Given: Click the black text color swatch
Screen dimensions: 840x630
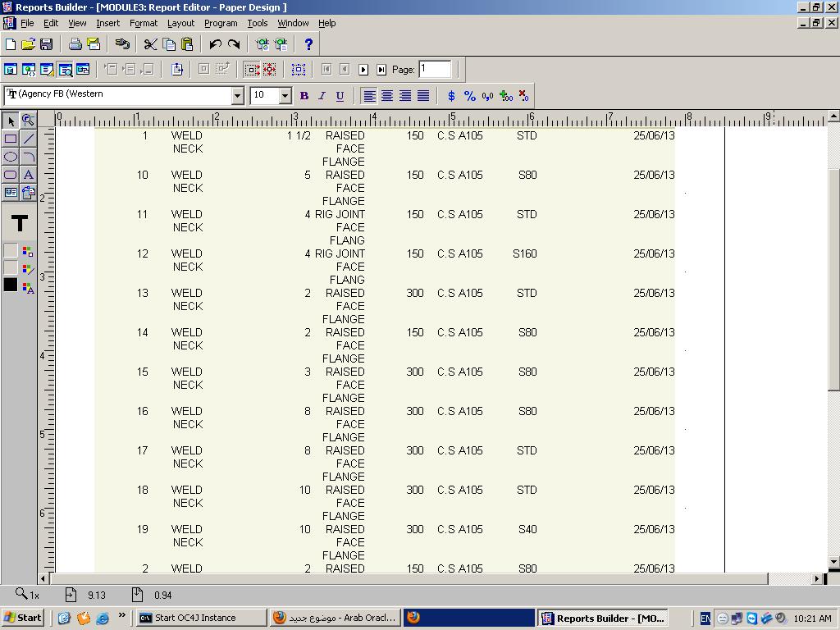Looking at the screenshot, I should click(x=11, y=285).
